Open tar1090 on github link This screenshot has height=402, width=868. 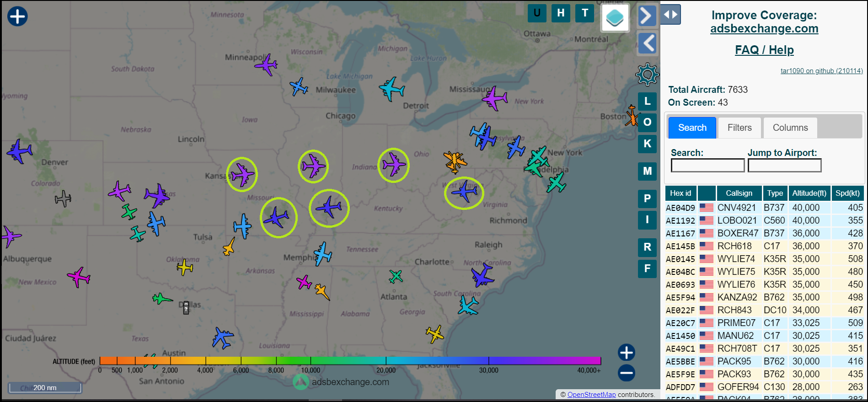pos(821,71)
